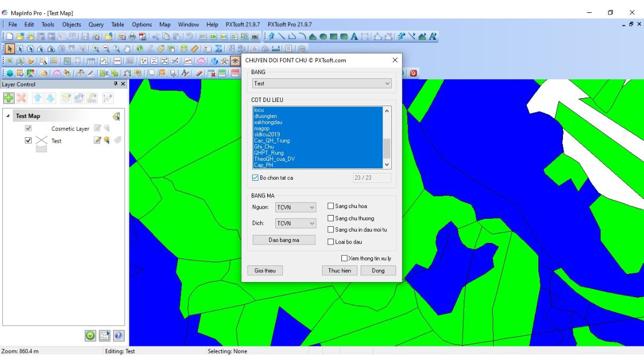The height and width of the screenshot is (362, 644).
Task: Open the Tools menu
Action: point(48,24)
